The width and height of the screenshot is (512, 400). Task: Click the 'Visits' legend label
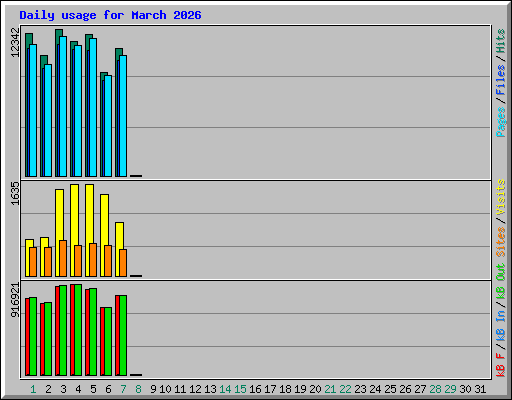501,197
